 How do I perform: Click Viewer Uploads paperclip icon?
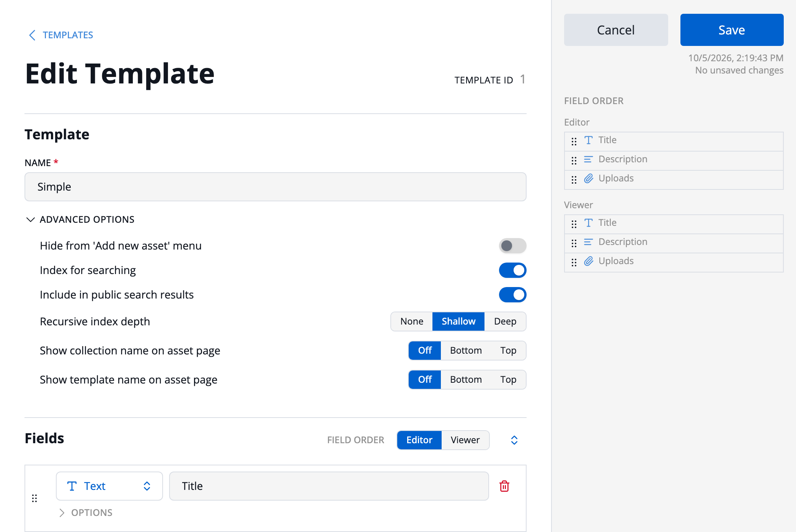pyautogui.click(x=589, y=261)
